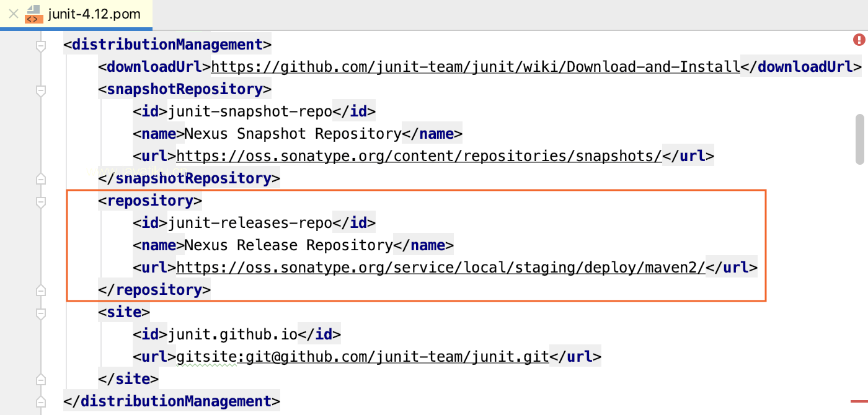Viewport: 868px width, 415px height.
Task: Click the closing downloadUrl tag
Action: (801, 67)
